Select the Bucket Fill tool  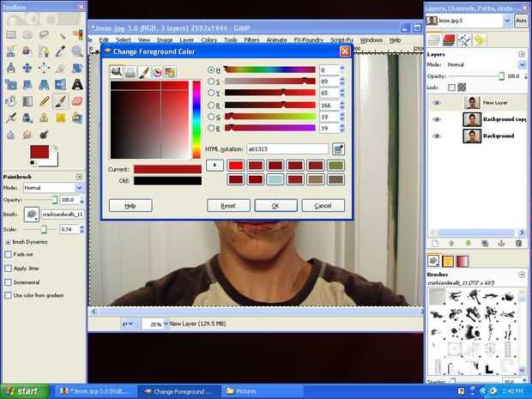(11, 101)
